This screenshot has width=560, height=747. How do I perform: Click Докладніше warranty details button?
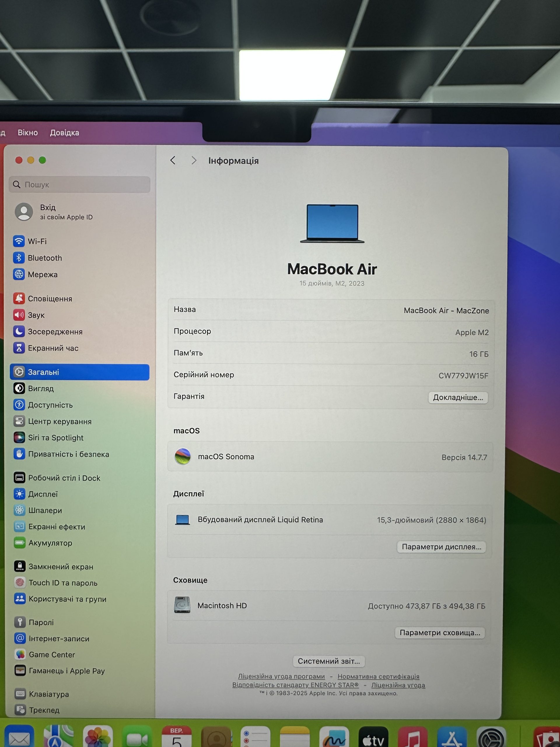458,397
